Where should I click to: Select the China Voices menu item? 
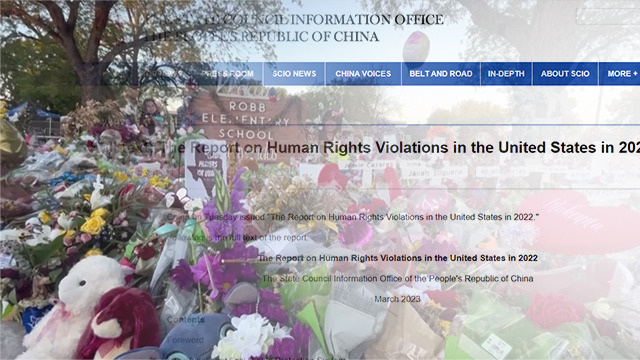(363, 74)
